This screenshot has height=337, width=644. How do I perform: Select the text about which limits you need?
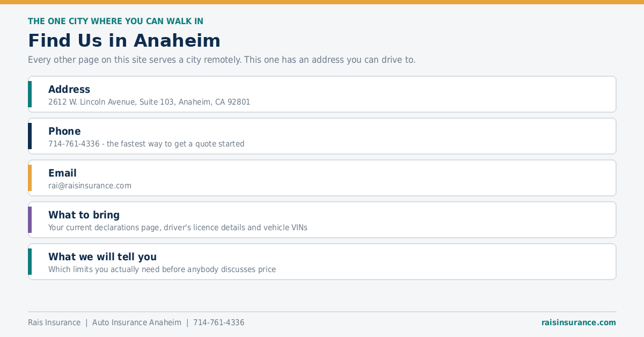pyautogui.click(x=162, y=269)
